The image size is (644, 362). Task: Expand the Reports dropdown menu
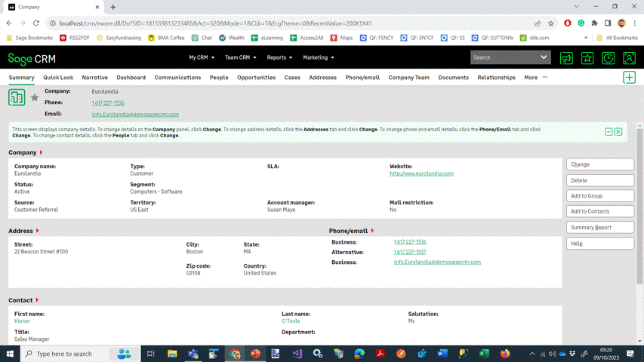coord(279,57)
